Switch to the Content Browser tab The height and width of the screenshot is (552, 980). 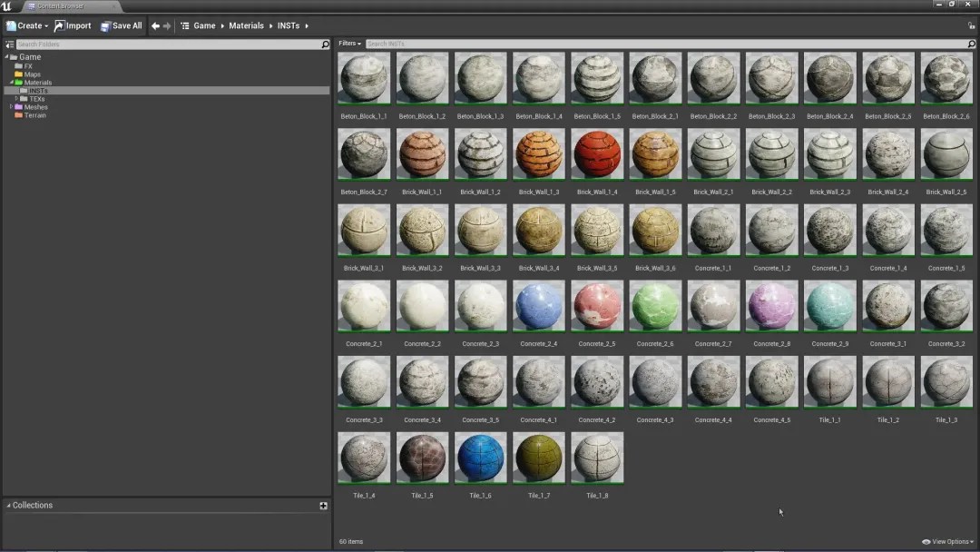59,5
